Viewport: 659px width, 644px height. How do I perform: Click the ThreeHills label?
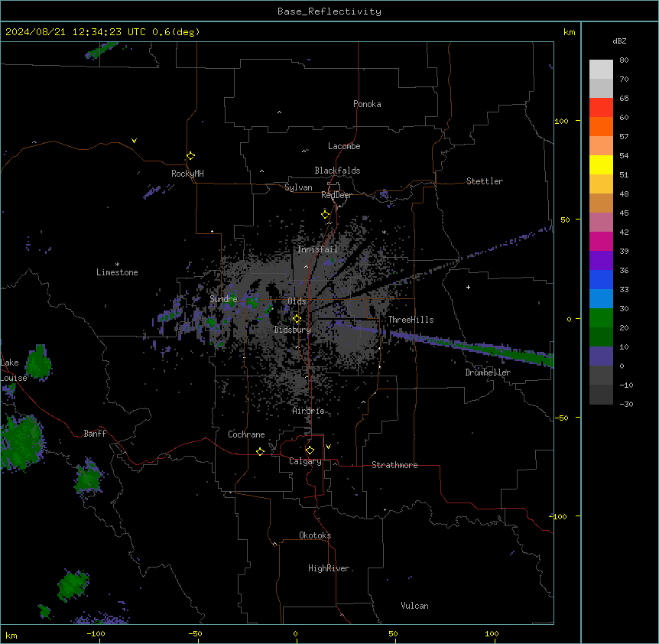pos(411,320)
